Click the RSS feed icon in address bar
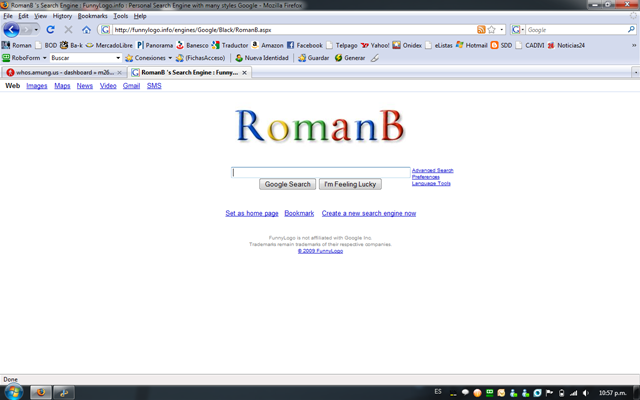The width and height of the screenshot is (640, 400). coord(481,30)
